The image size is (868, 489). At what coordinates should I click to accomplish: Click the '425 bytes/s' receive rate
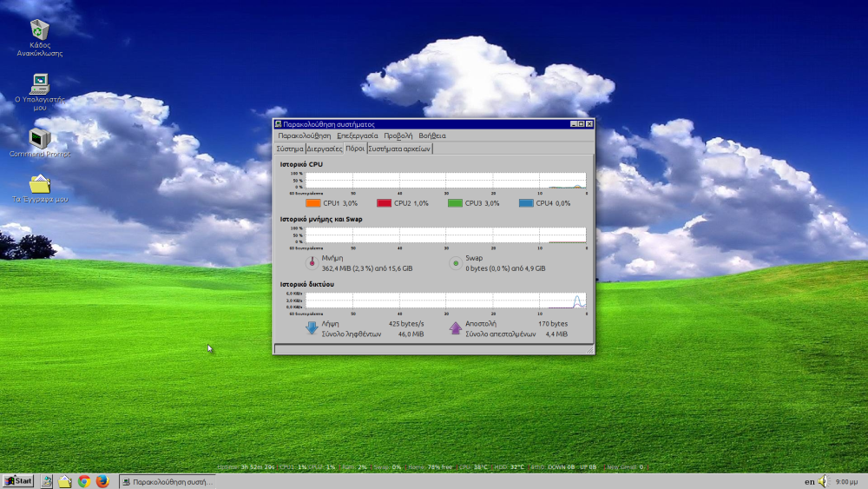point(406,324)
